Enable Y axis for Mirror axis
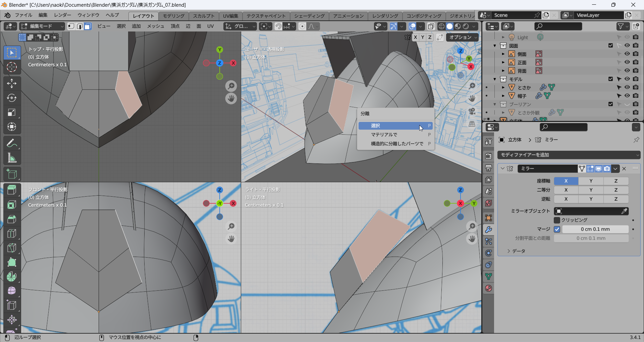Screen dimensions: 644x342 point(591,181)
